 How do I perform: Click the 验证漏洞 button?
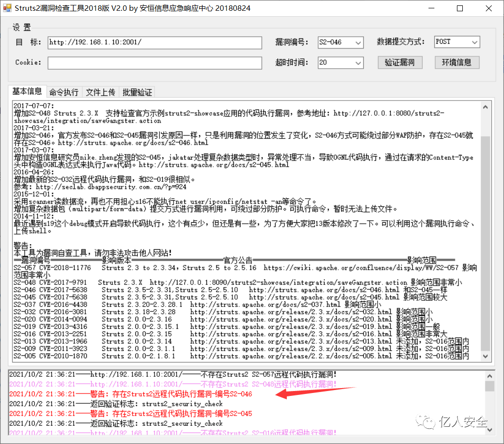(400, 62)
